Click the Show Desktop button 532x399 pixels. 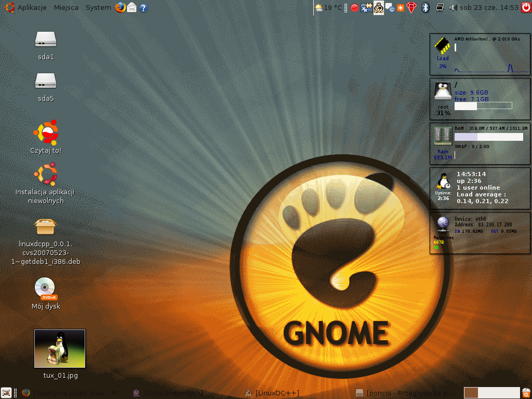tap(6, 393)
